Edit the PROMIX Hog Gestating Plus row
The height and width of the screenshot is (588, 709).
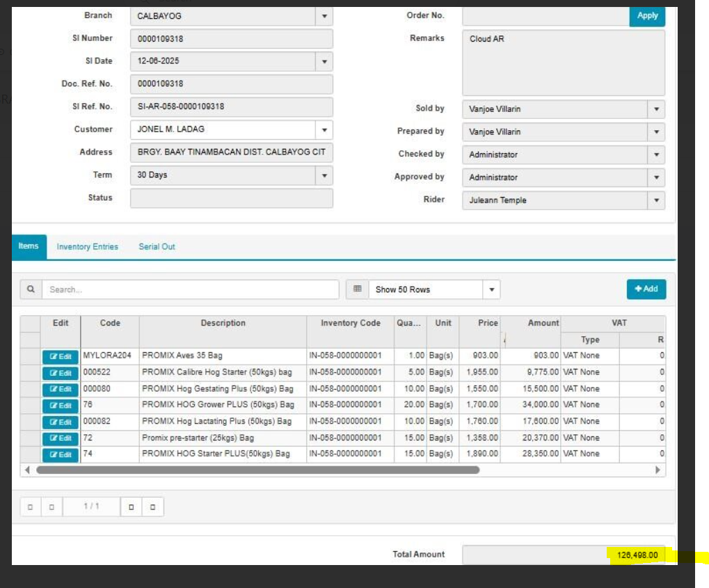(60, 389)
